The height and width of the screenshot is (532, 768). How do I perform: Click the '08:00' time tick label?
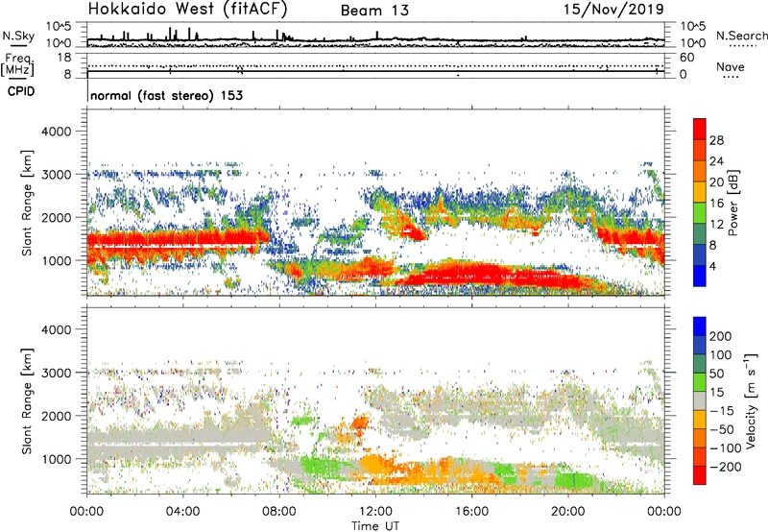point(279,512)
